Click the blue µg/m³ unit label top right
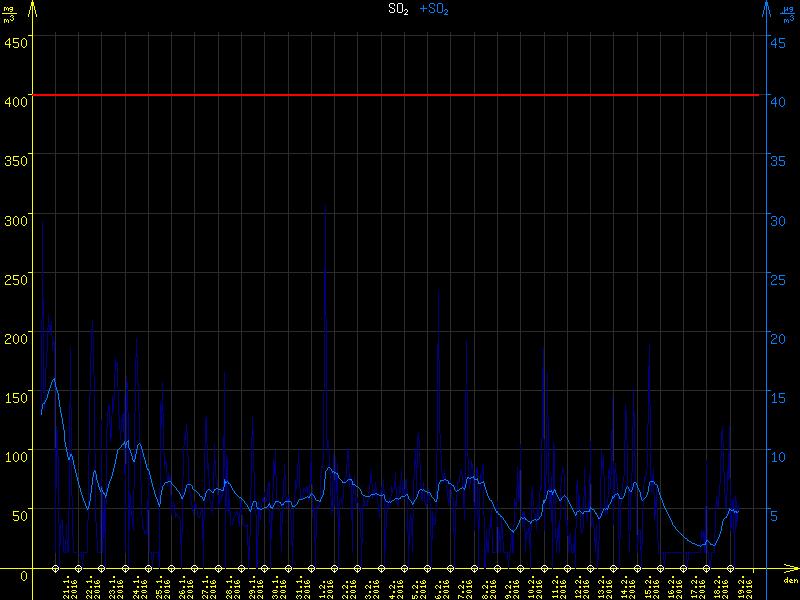This screenshot has width=800, height=600. point(788,12)
